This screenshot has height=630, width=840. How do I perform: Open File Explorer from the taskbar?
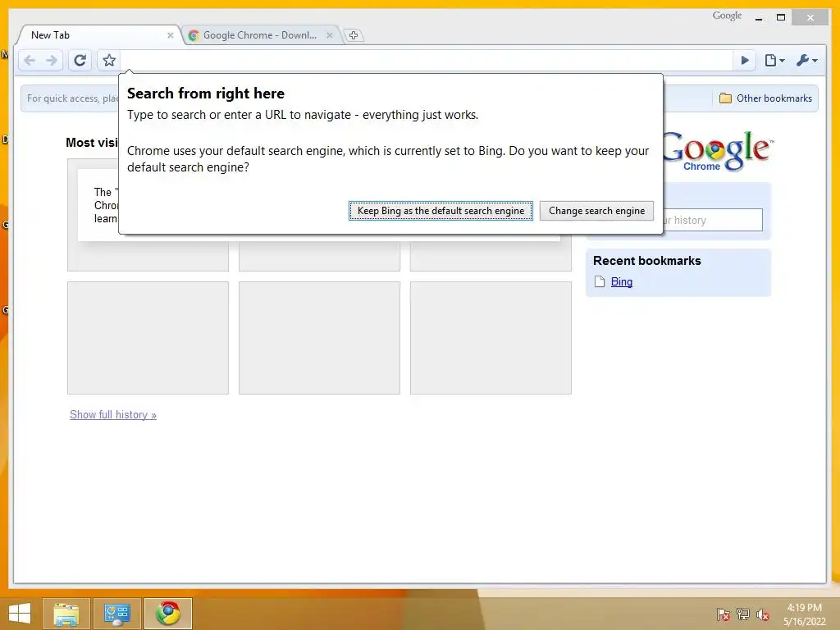(66, 614)
